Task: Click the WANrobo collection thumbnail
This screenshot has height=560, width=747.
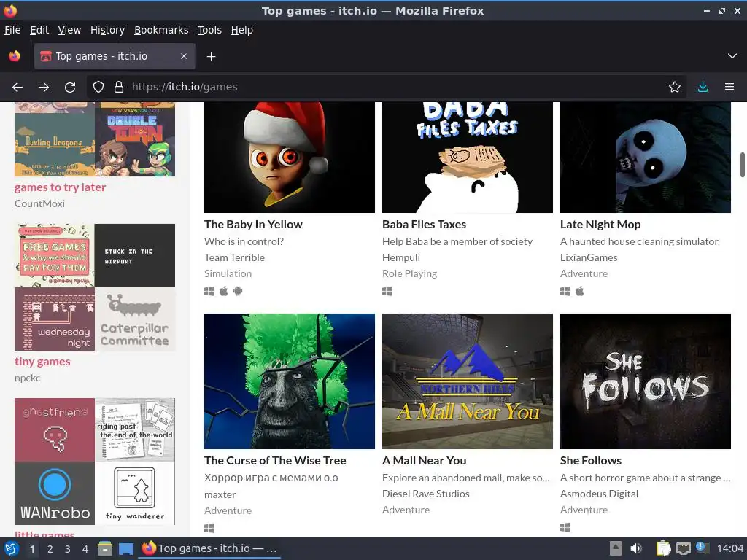Action: click(x=55, y=494)
